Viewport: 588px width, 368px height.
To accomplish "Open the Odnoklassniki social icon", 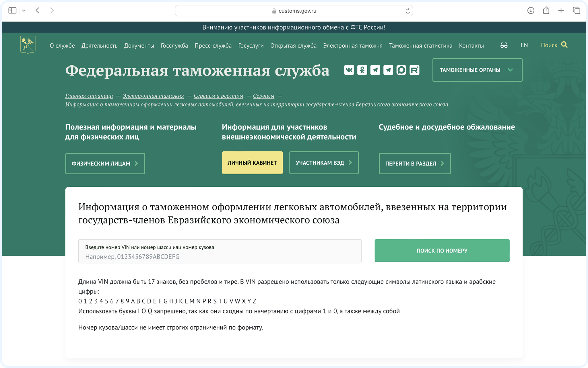I will point(362,70).
